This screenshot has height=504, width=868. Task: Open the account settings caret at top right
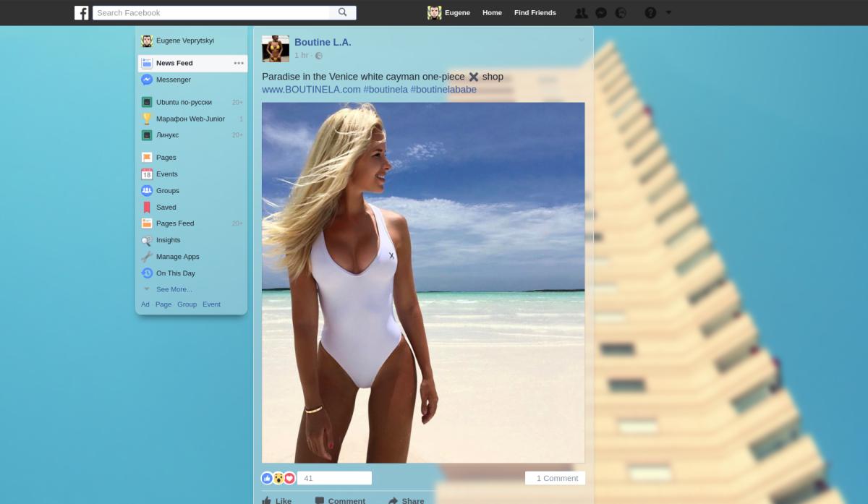(668, 12)
